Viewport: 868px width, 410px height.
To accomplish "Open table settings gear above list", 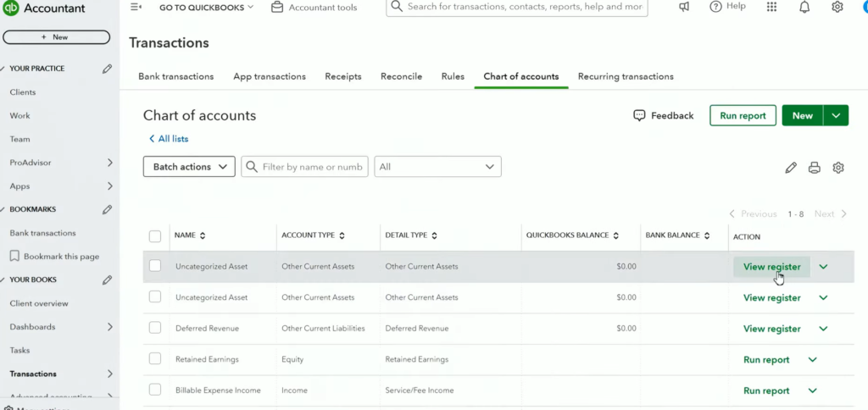I will pos(838,168).
